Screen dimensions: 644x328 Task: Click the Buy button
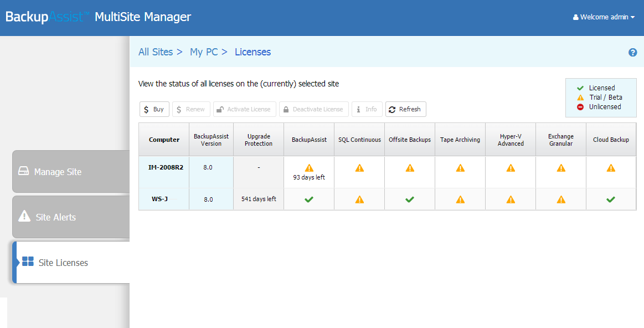coord(154,109)
